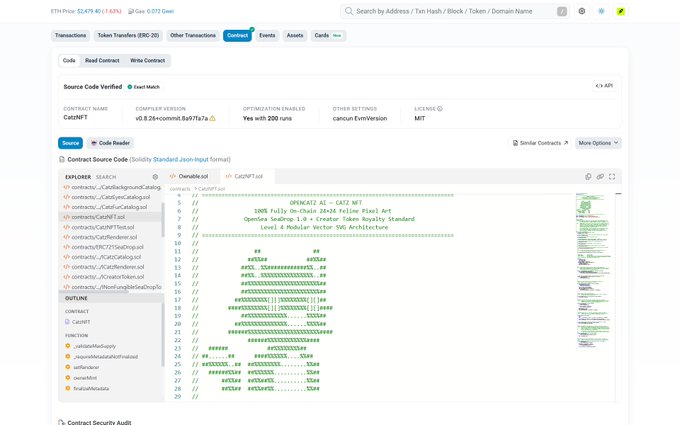Select the Code sub-tab
This screenshot has width=680, height=425.
coord(69,61)
